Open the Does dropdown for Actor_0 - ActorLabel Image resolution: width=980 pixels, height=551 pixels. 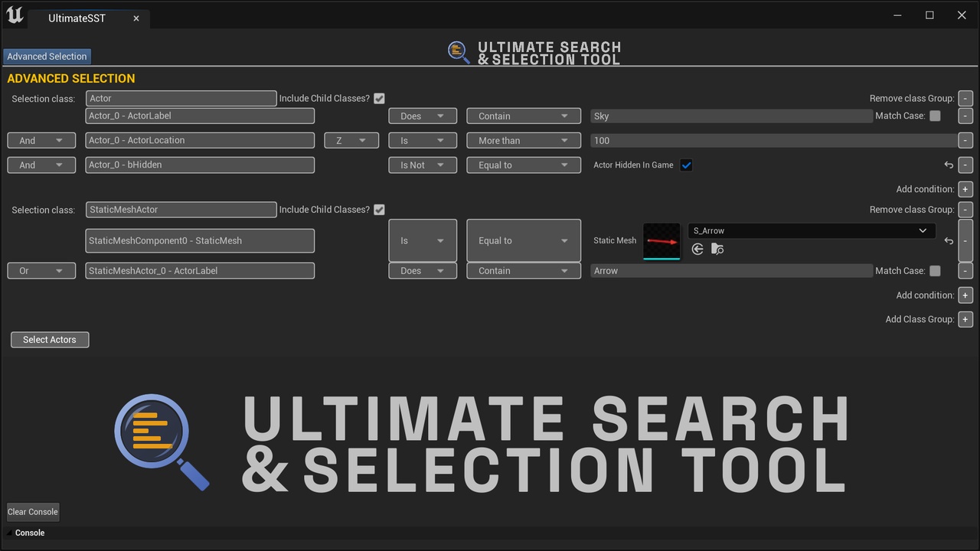423,116
